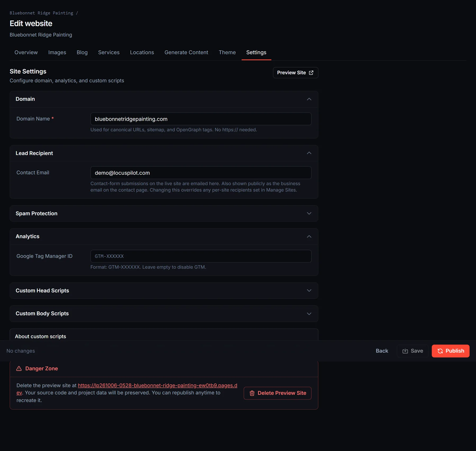Click the 'Google Tag Manager ID' label

44,256
